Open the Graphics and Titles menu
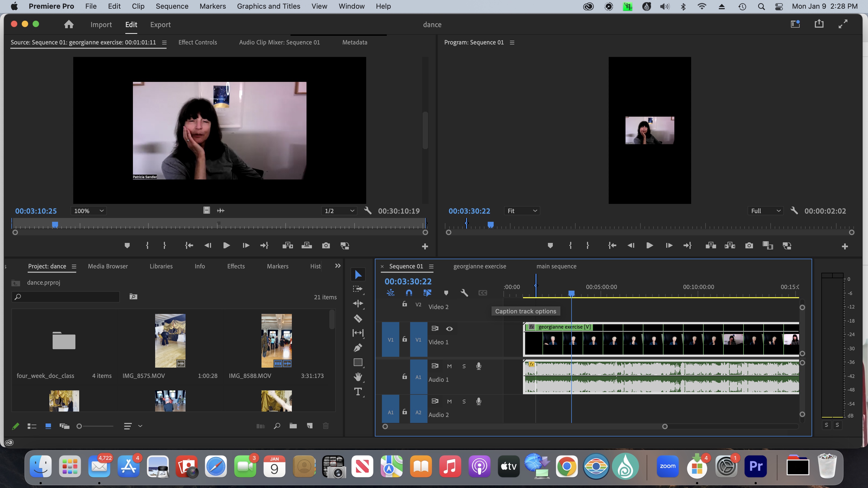Image resolution: width=868 pixels, height=488 pixels. click(x=269, y=6)
